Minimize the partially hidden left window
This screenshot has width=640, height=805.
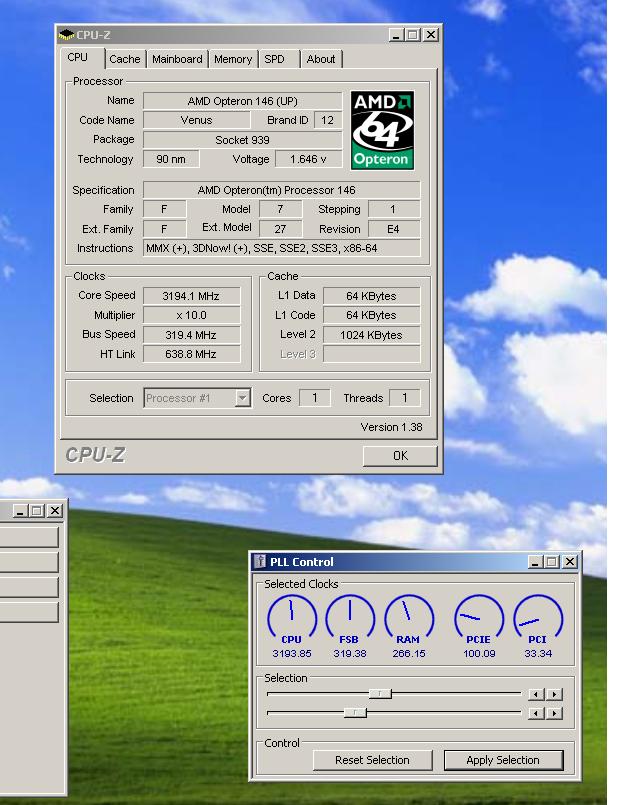(20, 510)
